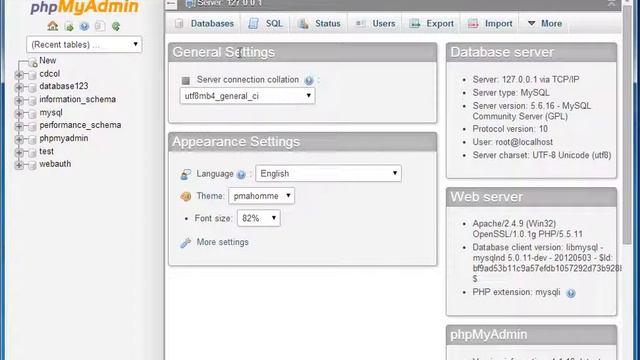Open the Import tab
Viewport: 640px width, 360px height.
pyautogui.click(x=490, y=24)
